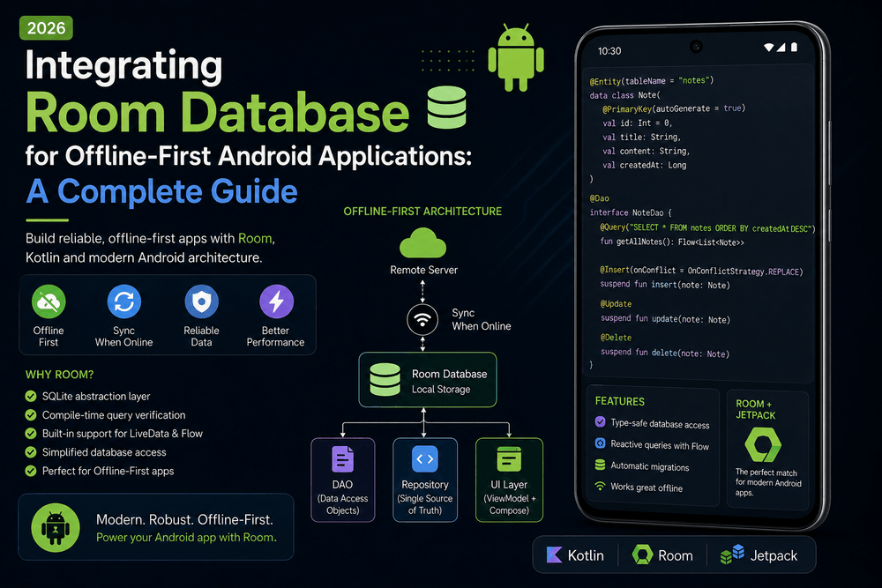Click the 10:30 clock on the phone
This screenshot has width=882, height=588.
click(609, 51)
